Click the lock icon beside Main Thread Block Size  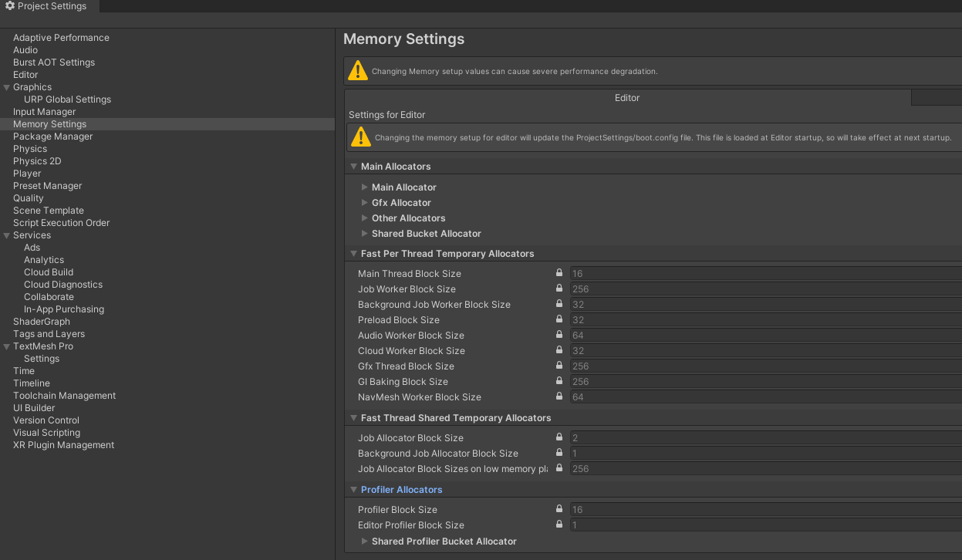pyautogui.click(x=559, y=272)
